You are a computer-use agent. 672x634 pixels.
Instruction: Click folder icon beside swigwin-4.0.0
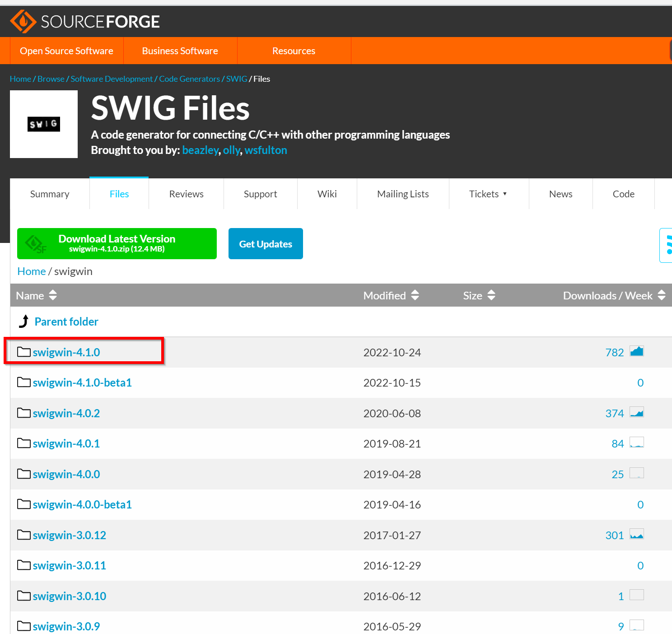click(x=24, y=474)
